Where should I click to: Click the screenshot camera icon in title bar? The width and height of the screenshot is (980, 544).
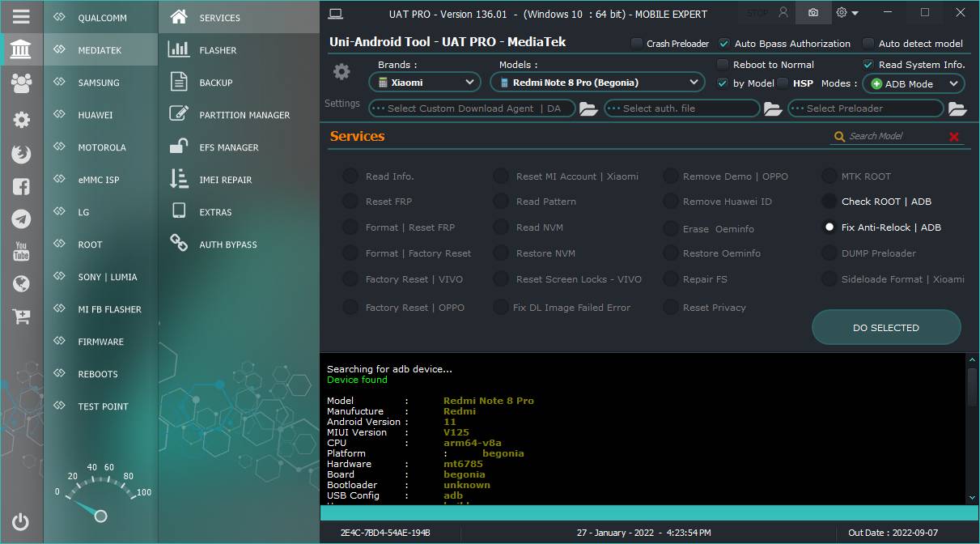coord(813,13)
